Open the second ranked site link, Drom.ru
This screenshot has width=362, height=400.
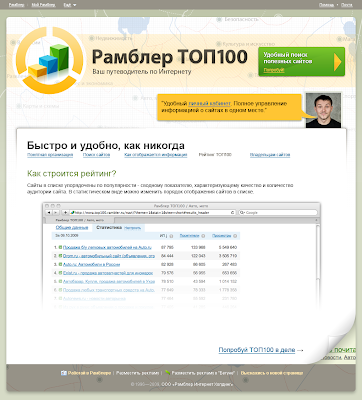109,256
